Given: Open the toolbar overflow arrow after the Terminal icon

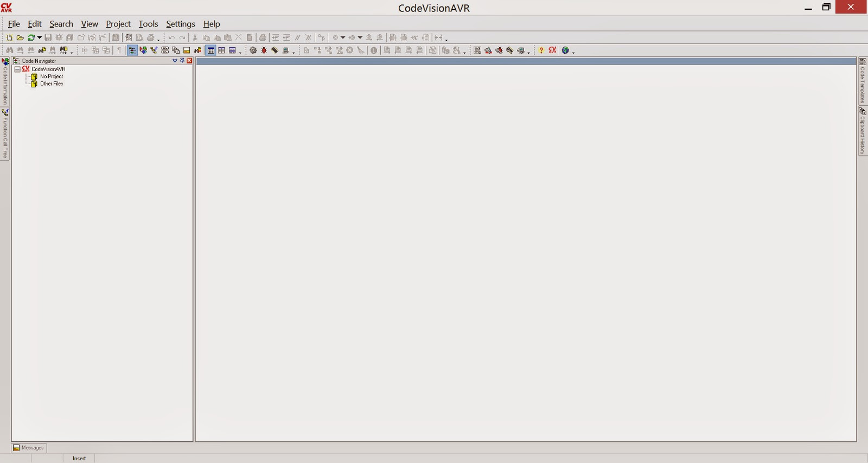Looking at the screenshot, I should (293, 52).
